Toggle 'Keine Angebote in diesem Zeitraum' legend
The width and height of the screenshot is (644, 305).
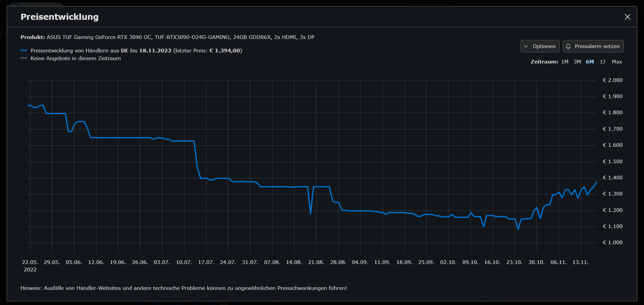75,58
